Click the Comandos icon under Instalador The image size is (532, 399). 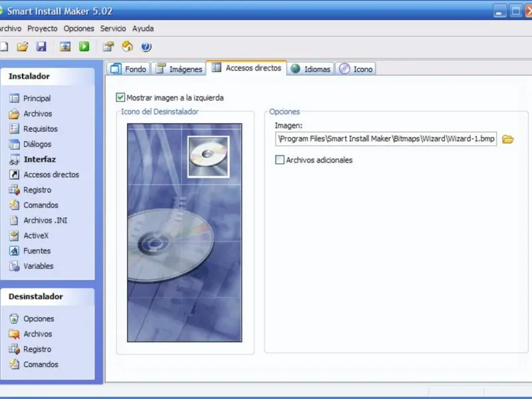point(14,205)
